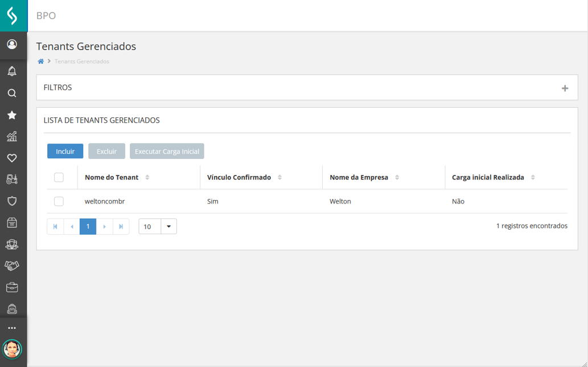This screenshot has width=588, height=367.
Task: Open the notifications bell
Action: 12,71
